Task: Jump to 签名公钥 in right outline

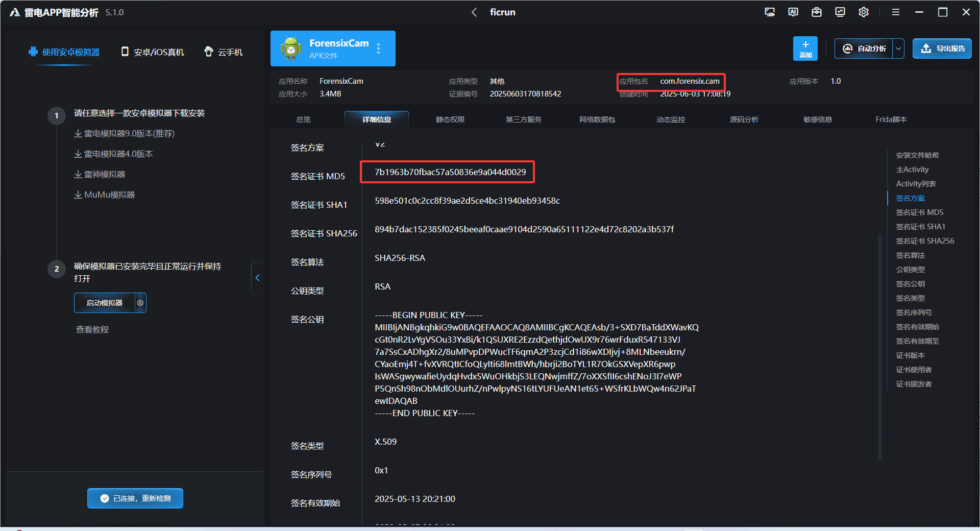Action: (910, 284)
